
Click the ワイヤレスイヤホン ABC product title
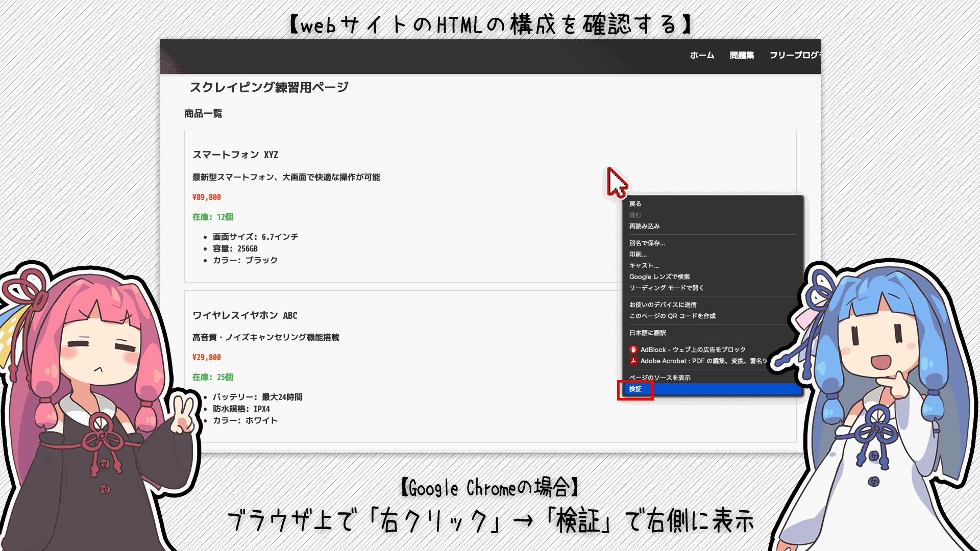[244, 315]
